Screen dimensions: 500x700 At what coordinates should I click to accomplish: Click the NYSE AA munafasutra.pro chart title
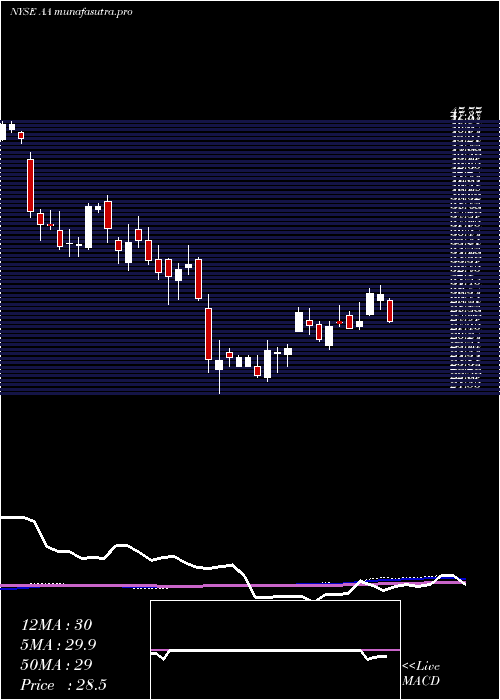(71, 12)
